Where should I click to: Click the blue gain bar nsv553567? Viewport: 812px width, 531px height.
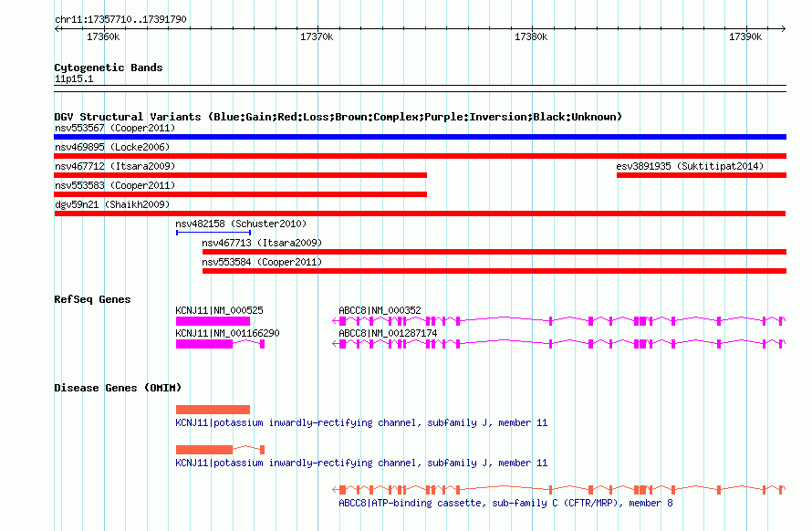[x=420, y=137]
